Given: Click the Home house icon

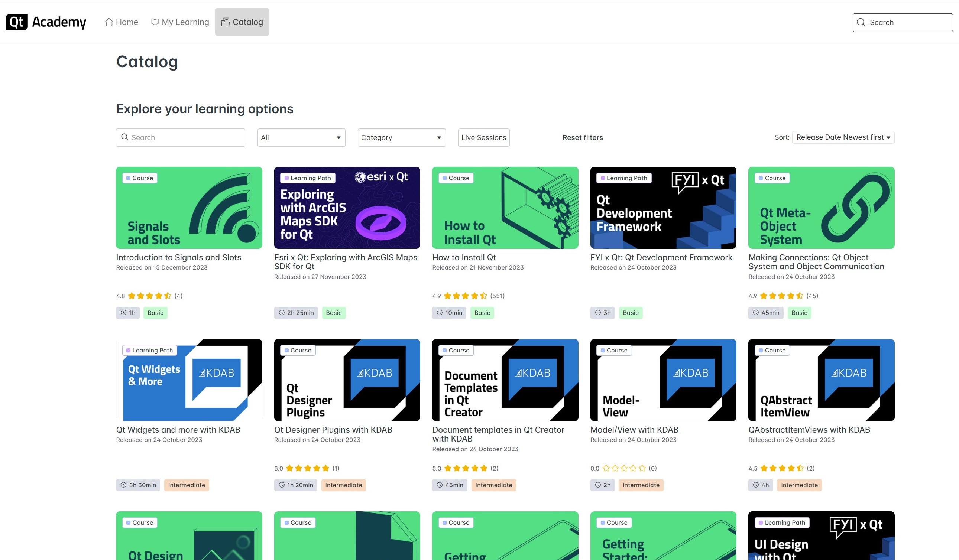Looking at the screenshot, I should (x=109, y=22).
